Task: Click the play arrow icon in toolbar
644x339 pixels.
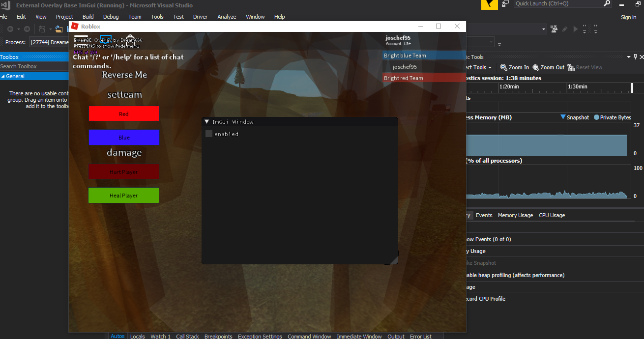Action: tap(576, 29)
